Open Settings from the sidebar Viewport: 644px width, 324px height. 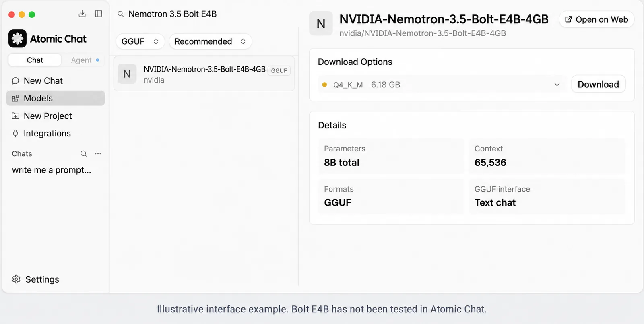(x=36, y=279)
